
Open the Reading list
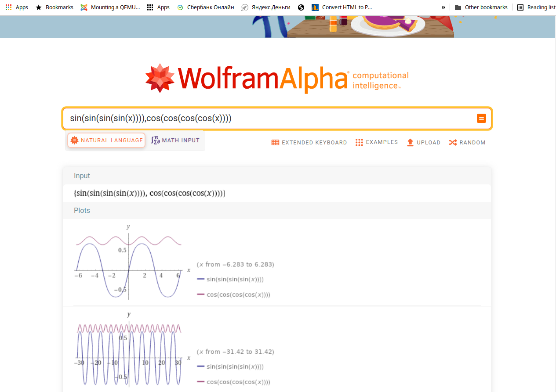coord(536,7)
